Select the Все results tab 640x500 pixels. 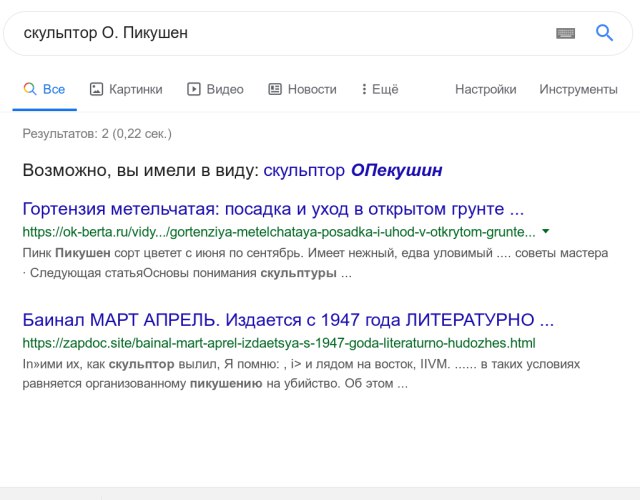click(x=54, y=89)
